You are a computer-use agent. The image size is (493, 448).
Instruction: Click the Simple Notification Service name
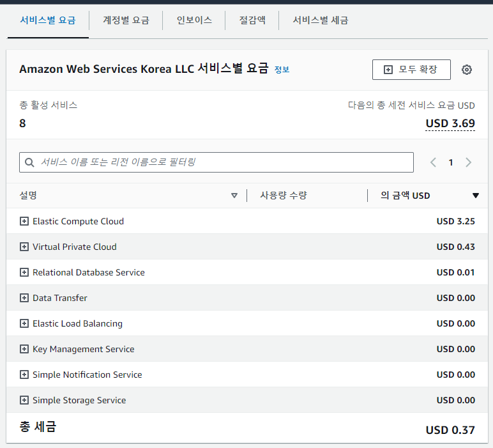click(x=87, y=375)
